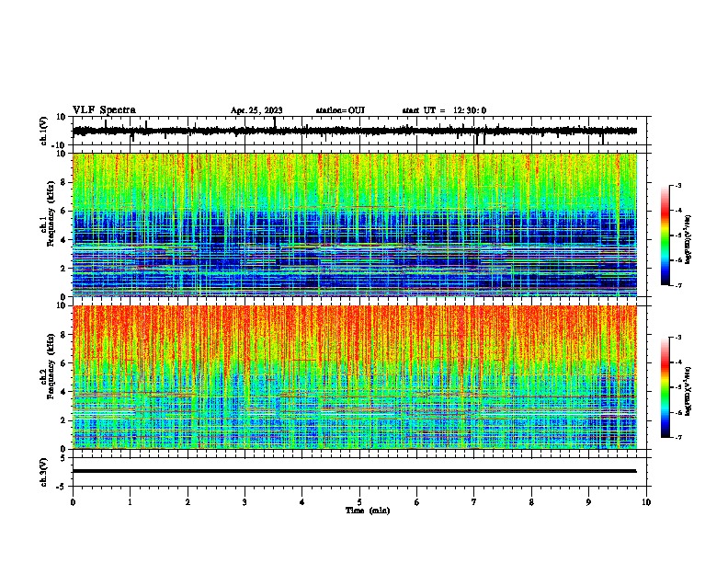Click the '4' kHz tick on ch.2 spectrogram

coord(63,392)
